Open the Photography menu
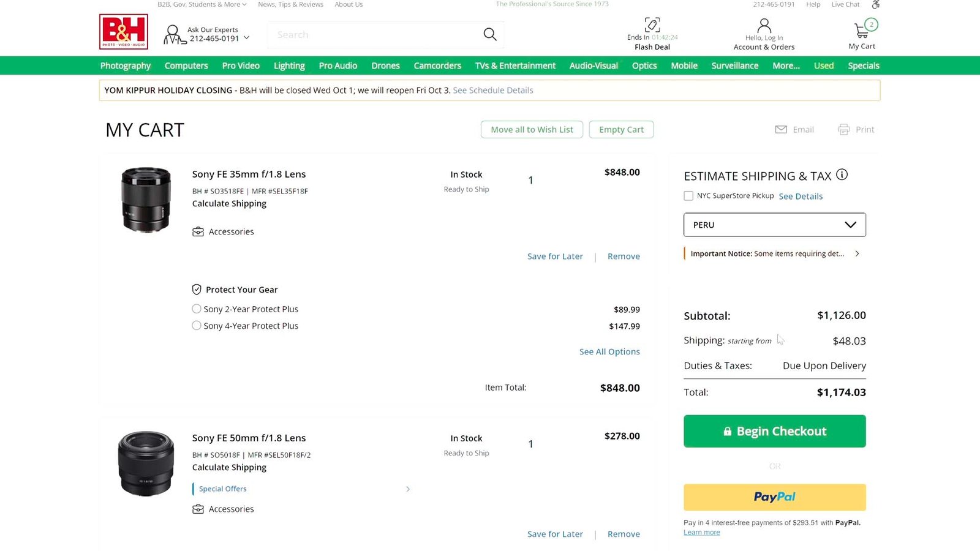This screenshot has height=551, width=980. (126, 66)
